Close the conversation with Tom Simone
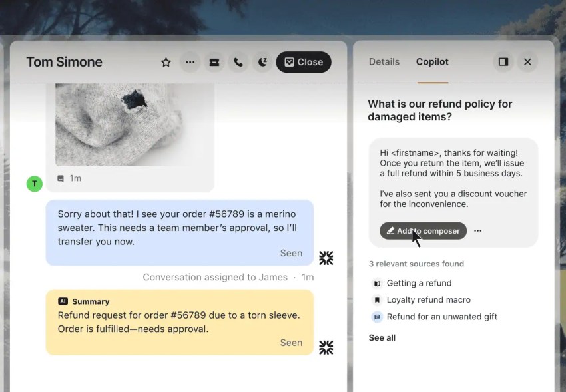The width and height of the screenshot is (566, 392). tap(304, 62)
